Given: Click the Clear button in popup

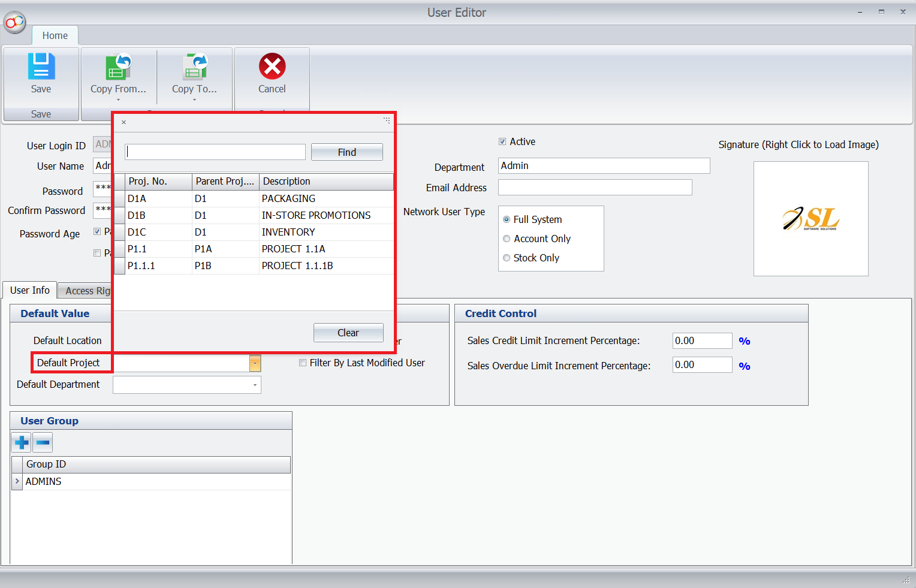Looking at the screenshot, I should (x=348, y=333).
